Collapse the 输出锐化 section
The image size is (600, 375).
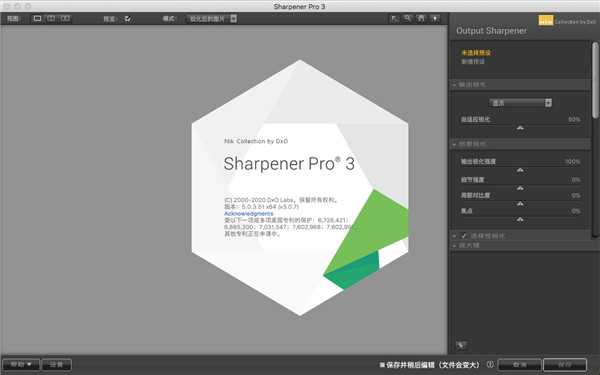(454, 85)
